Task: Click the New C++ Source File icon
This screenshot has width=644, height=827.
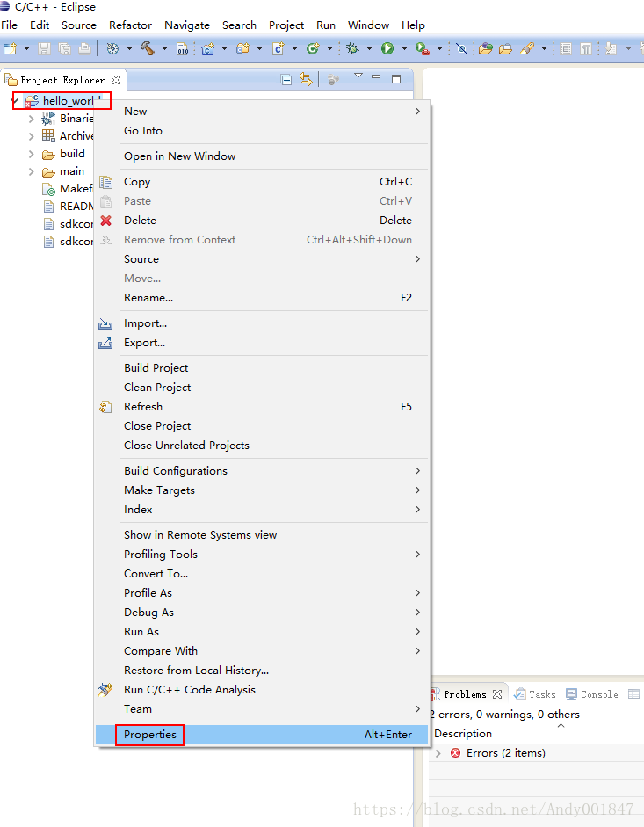Action: 278,49
